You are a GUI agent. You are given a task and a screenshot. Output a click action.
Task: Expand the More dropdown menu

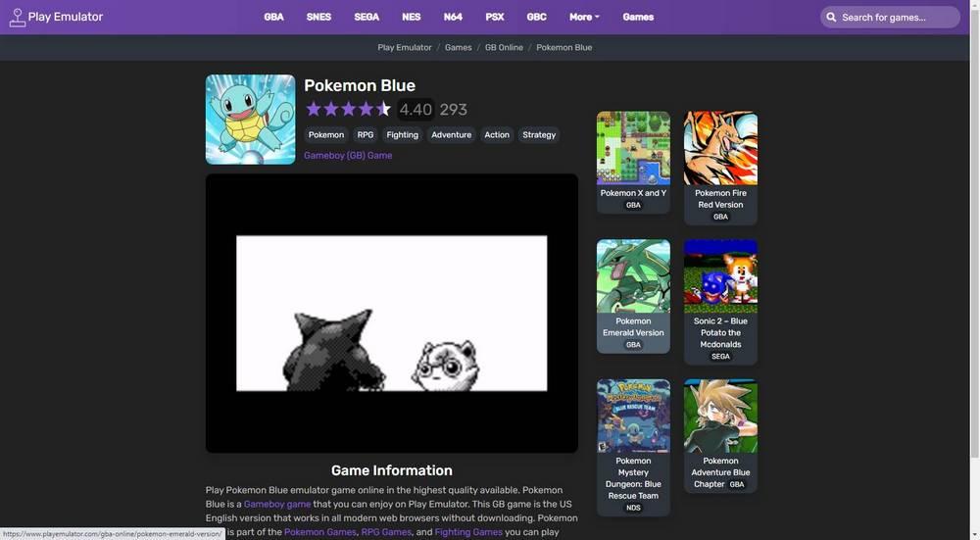click(x=584, y=17)
